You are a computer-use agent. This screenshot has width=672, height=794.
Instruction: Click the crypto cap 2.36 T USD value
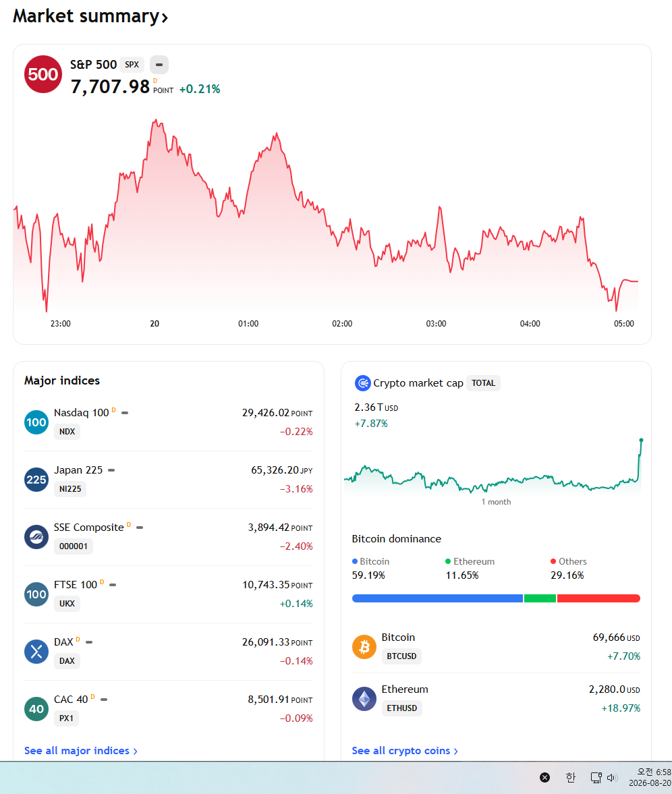[x=376, y=407]
